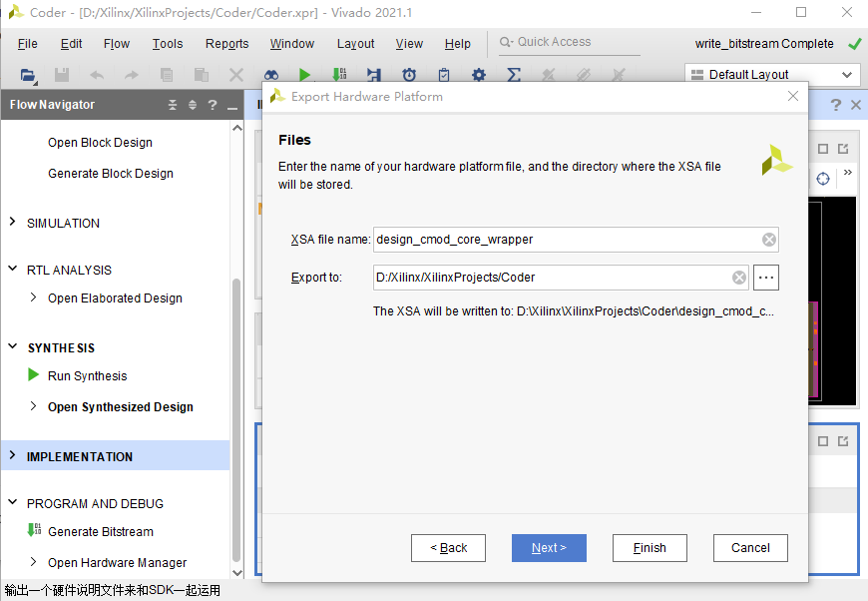Expand all in Flow Navigator header
The width and height of the screenshot is (868, 601).
[193, 105]
